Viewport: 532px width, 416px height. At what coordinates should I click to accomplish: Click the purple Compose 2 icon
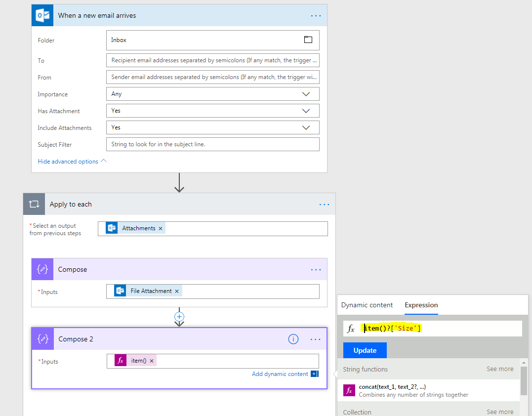[x=42, y=338]
